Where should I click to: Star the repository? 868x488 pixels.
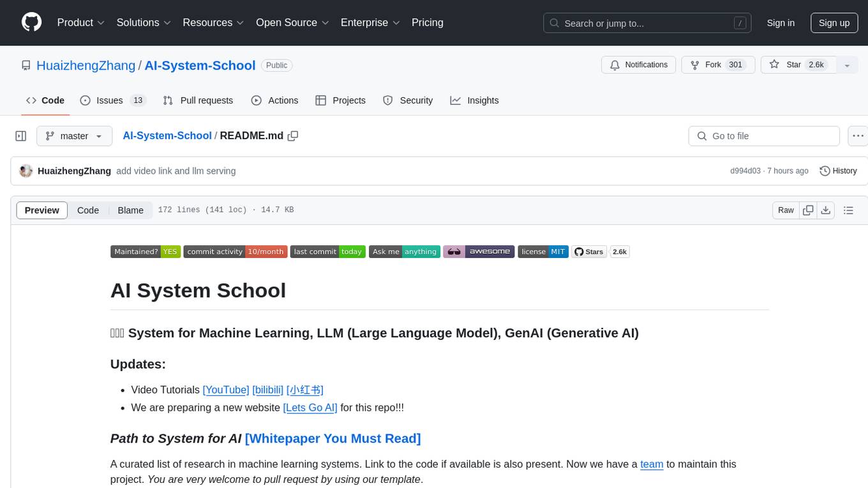pyautogui.click(x=798, y=65)
